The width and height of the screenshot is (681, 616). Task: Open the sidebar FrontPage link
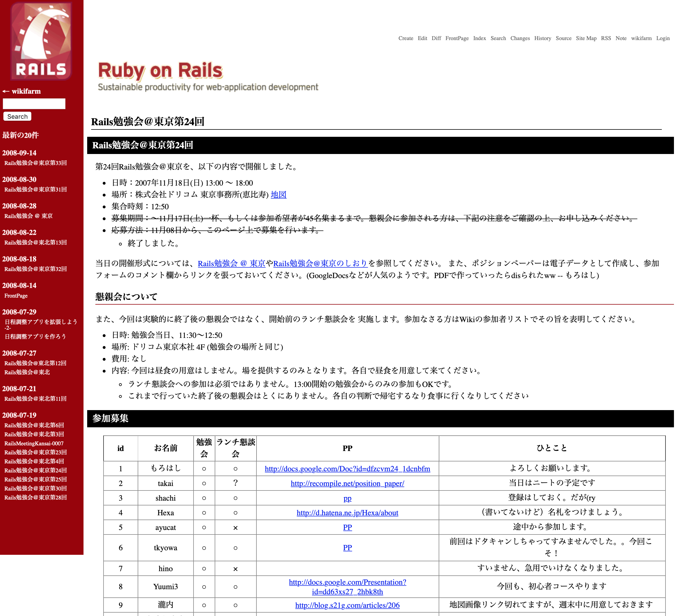(x=16, y=296)
